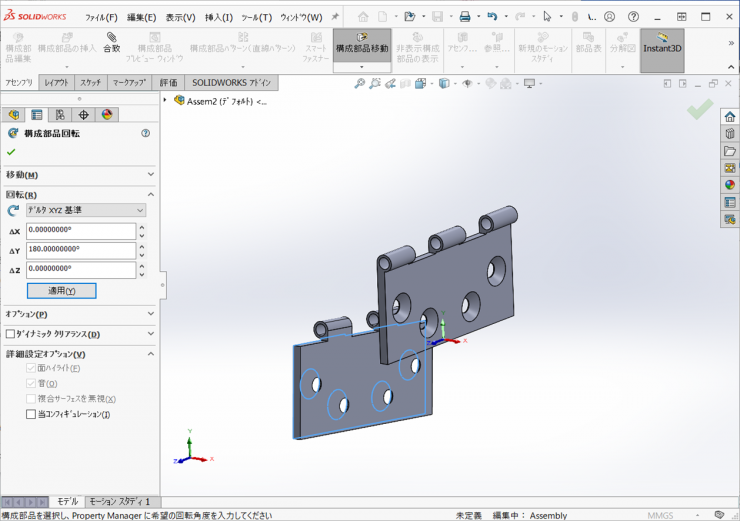Click the 適用 apply button
The height and width of the screenshot is (521, 740).
pos(62,291)
